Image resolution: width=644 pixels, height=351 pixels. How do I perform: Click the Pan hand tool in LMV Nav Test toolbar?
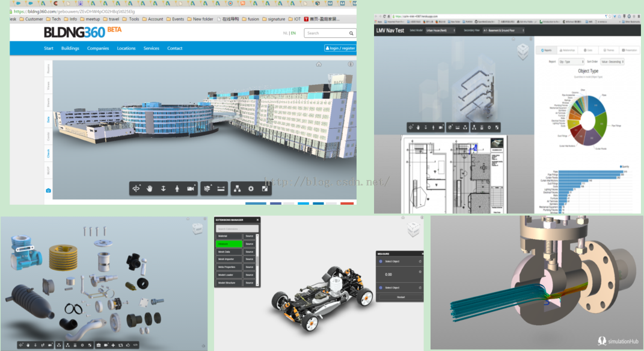(418, 128)
